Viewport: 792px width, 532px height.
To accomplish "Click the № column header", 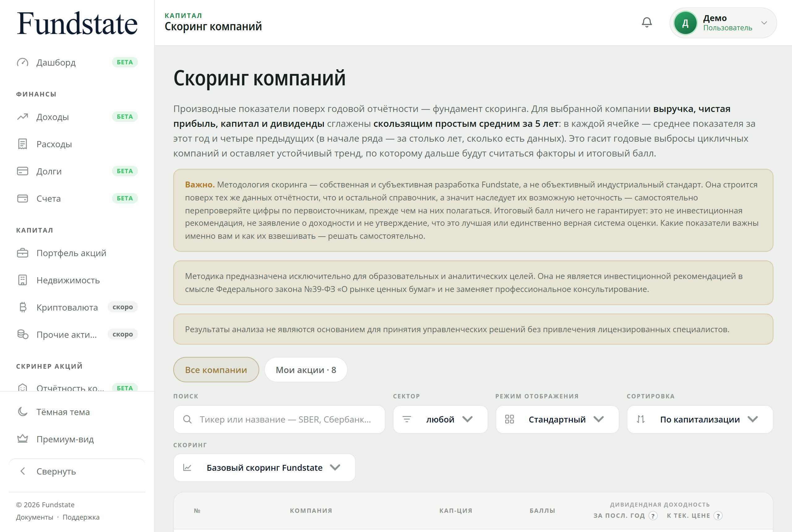I will point(197,511).
